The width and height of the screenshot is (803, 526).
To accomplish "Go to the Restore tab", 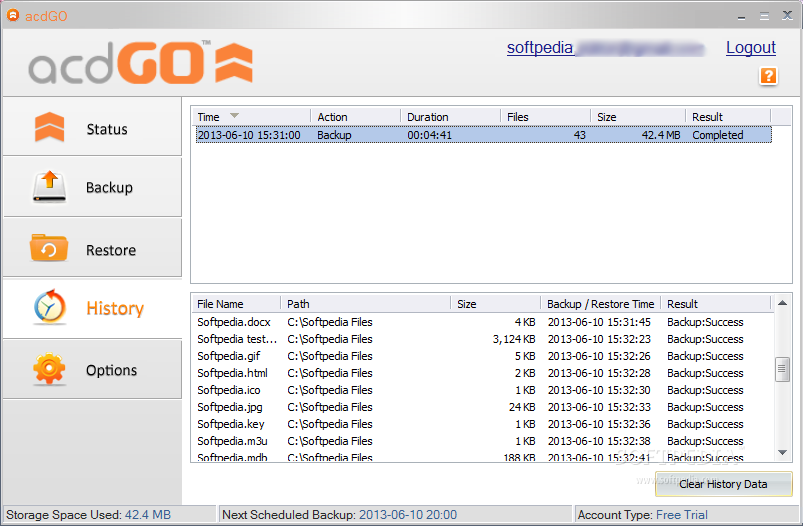I will [x=92, y=248].
